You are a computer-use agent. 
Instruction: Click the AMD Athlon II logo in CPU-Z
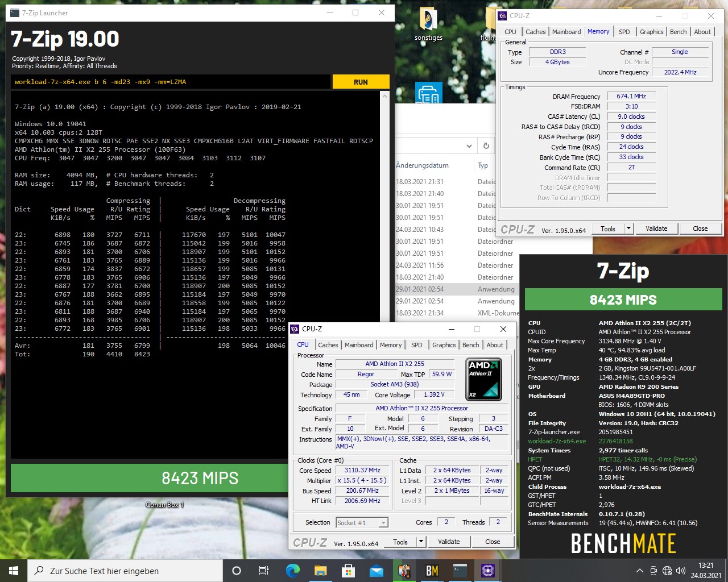pyautogui.click(x=483, y=379)
